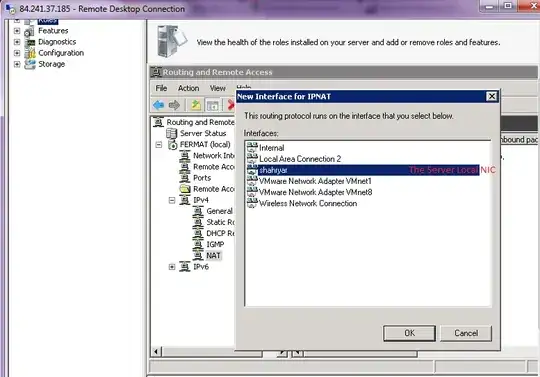The image size is (540, 377).
Task: Expand the Configuration node
Action: coord(17,53)
